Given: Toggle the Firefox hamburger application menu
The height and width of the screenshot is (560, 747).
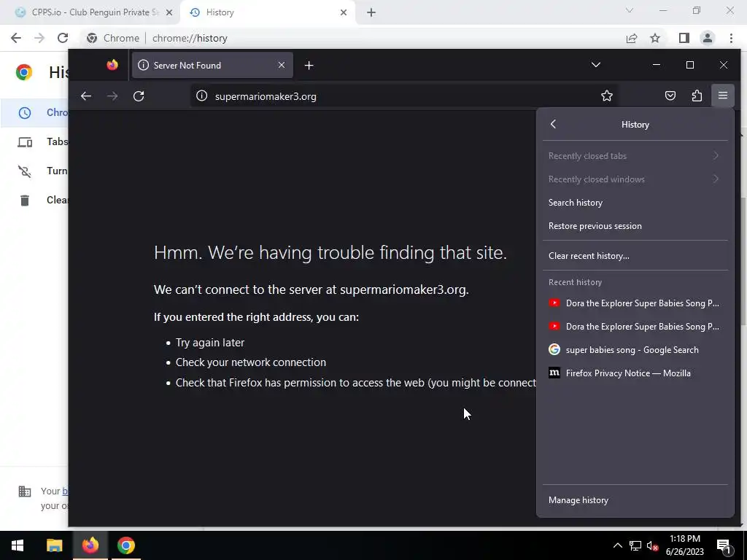Looking at the screenshot, I should [x=723, y=96].
